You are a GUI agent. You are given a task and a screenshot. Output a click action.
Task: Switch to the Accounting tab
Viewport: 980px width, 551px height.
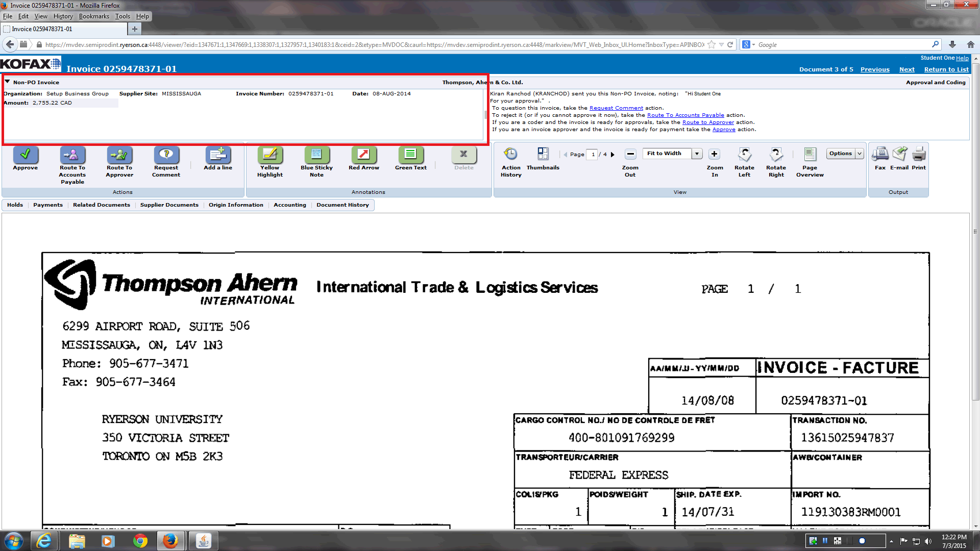tap(289, 205)
